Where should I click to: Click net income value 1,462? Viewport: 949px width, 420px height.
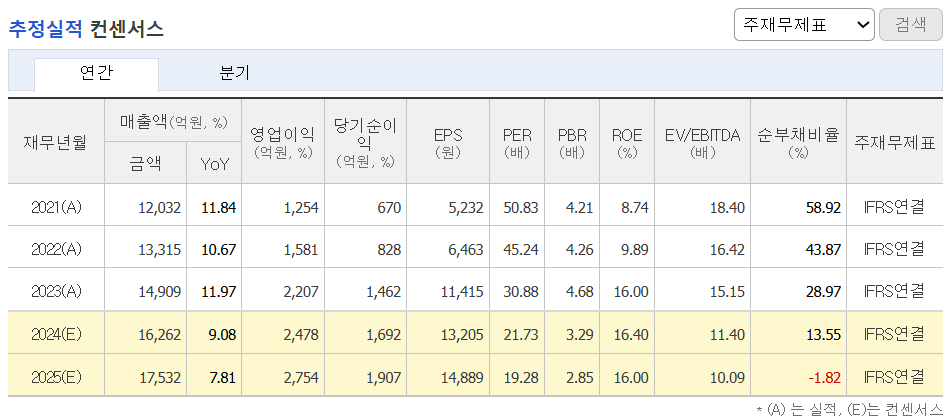point(383,292)
